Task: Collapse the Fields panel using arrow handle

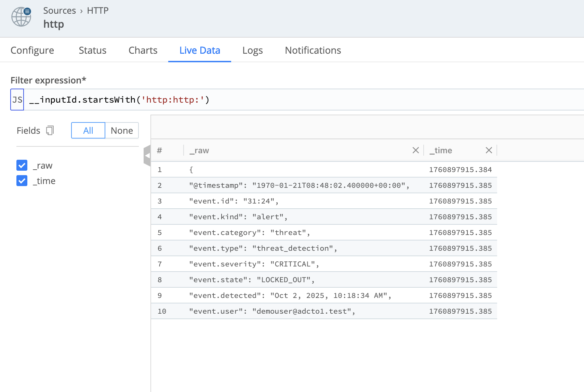Action: tap(147, 155)
